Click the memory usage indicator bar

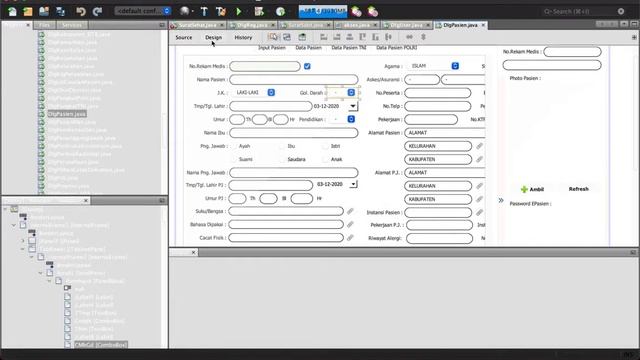pos(323,11)
